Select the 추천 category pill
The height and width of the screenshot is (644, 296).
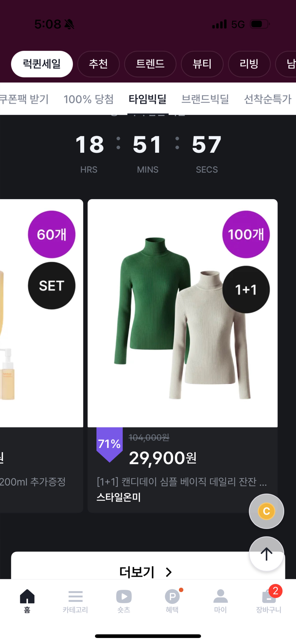pos(98,64)
